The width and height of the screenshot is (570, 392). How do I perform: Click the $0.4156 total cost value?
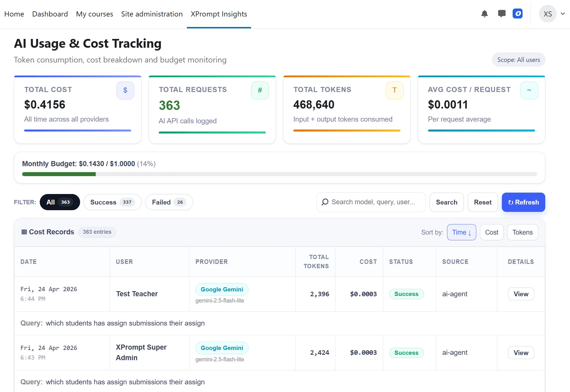45,105
